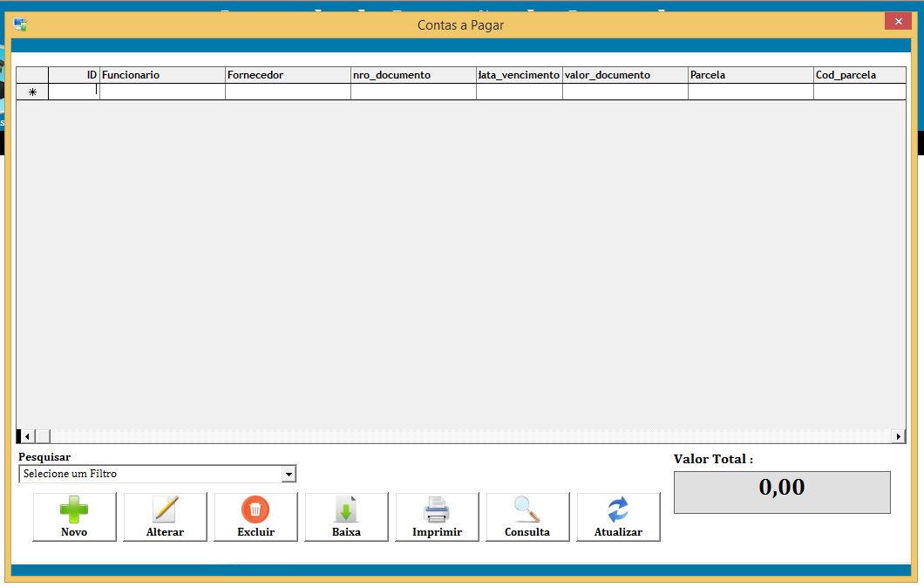Open the Selecione um Filtro dropdown
The image size is (924, 588).
289,475
